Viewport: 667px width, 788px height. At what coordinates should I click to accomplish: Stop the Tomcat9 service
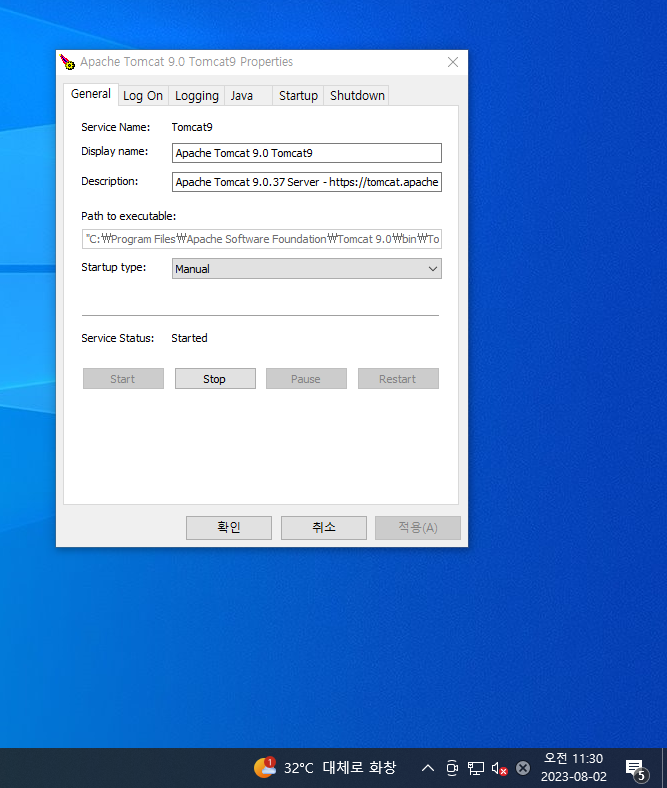215,379
